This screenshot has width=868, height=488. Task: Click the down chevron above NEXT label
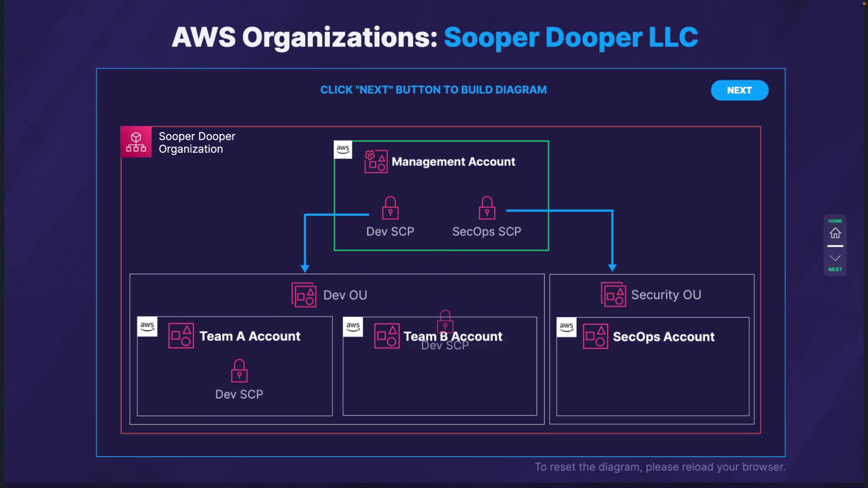click(x=835, y=258)
